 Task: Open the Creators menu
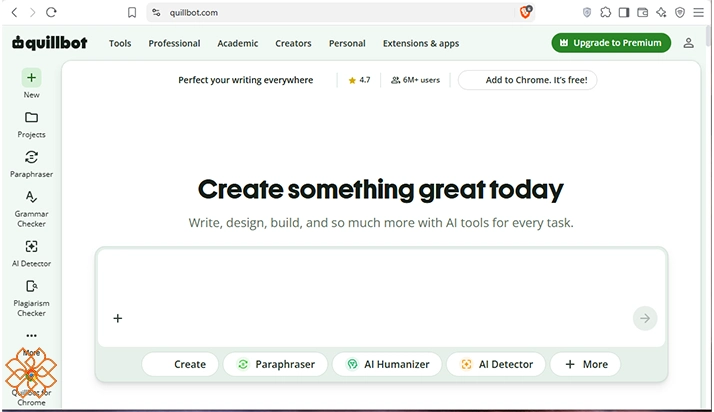point(293,43)
